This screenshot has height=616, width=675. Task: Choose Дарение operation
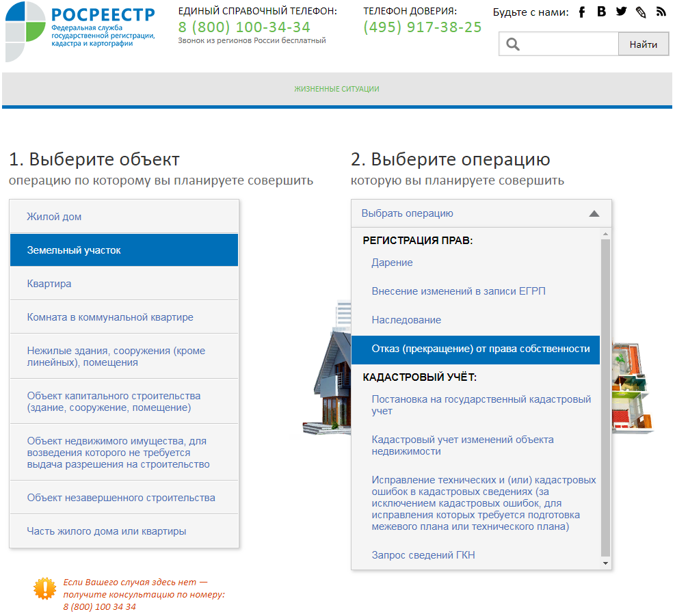(476, 263)
